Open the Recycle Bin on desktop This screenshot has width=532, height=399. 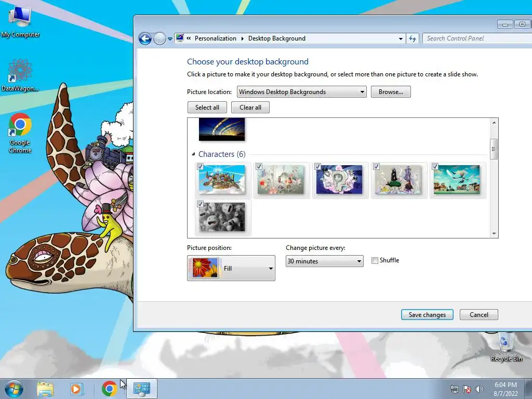click(x=506, y=347)
